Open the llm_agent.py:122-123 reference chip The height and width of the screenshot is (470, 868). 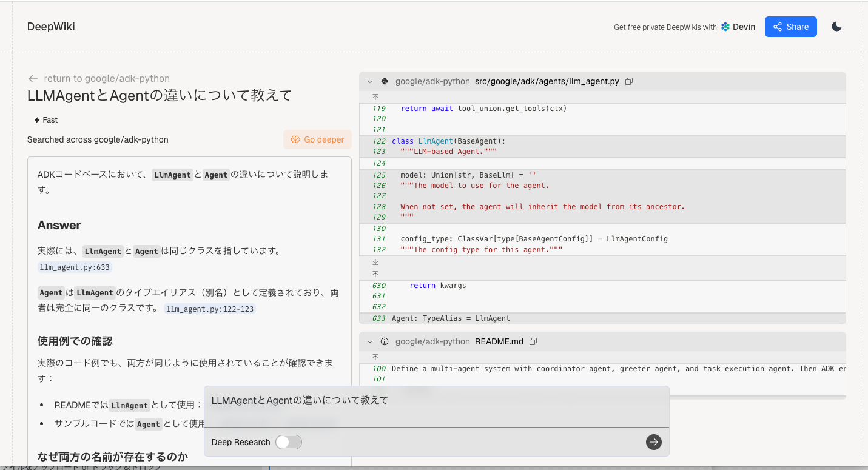point(210,309)
